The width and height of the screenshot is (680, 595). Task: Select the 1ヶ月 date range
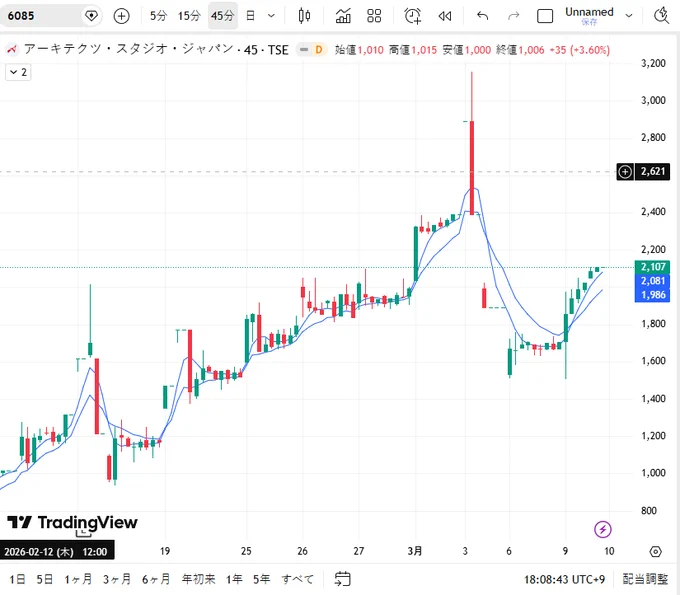(x=78, y=579)
